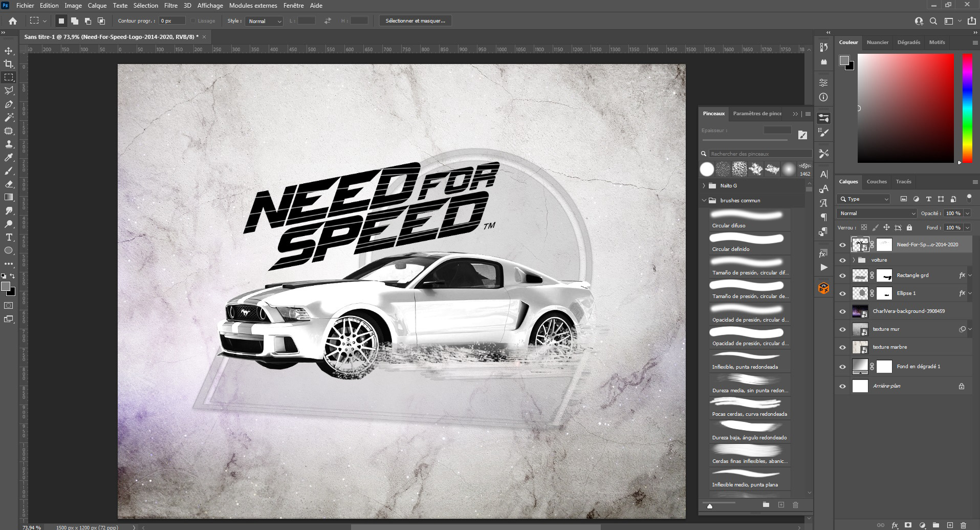Open the layer blend mode Normal dropdown
The width and height of the screenshot is (980, 530).
pos(877,213)
